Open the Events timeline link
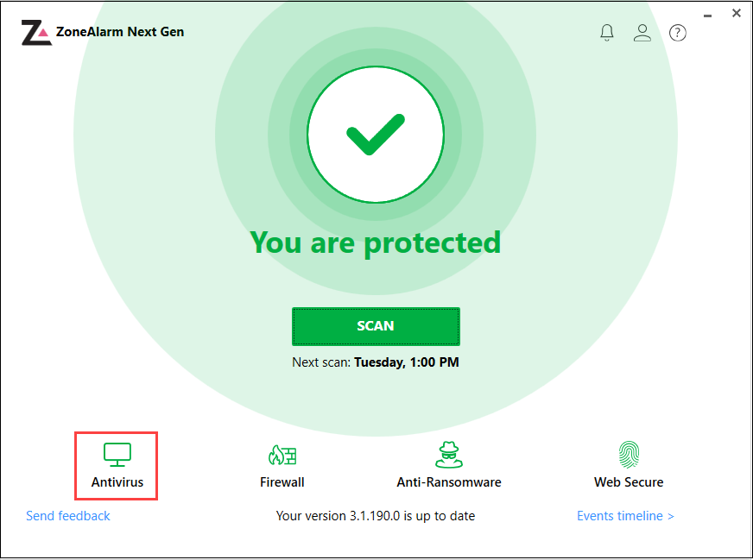753x560 pixels. [x=625, y=516]
